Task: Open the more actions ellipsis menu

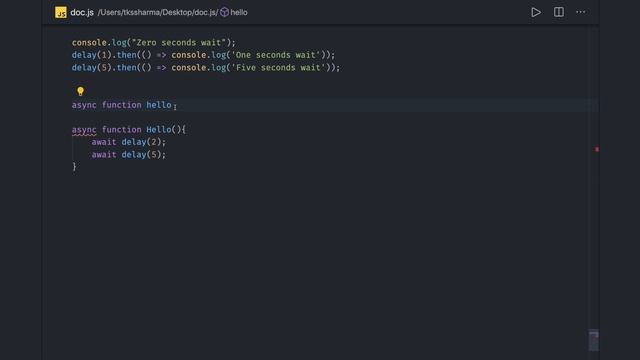Action: pos(580,12)
